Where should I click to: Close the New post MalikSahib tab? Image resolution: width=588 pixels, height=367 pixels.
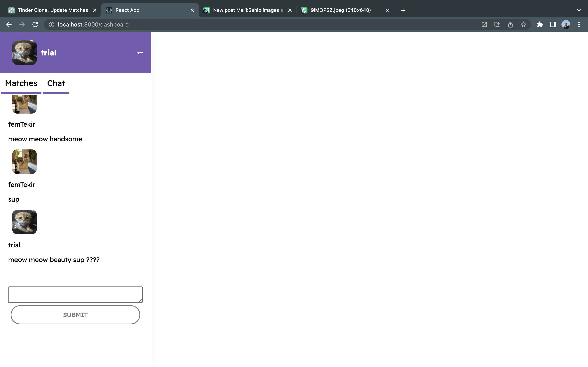click(290, 10)
